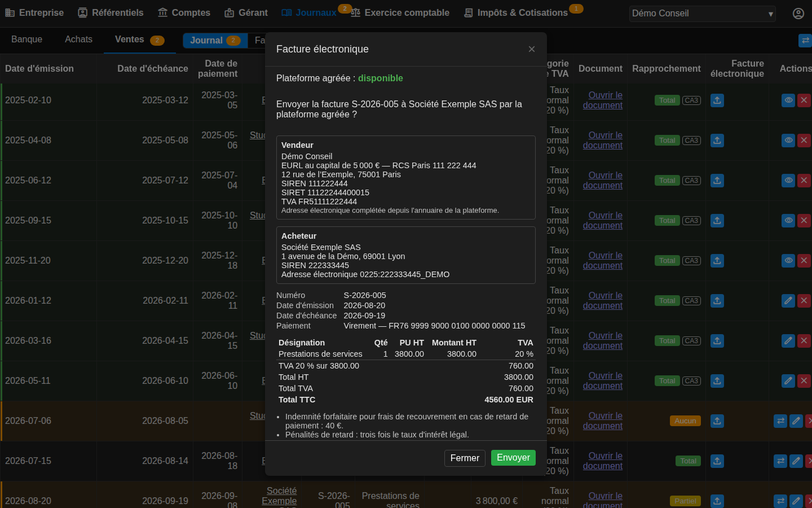Open the Référentiels menu
The height and width of the screenshot is (508, 812).
[x=111, y=12]
